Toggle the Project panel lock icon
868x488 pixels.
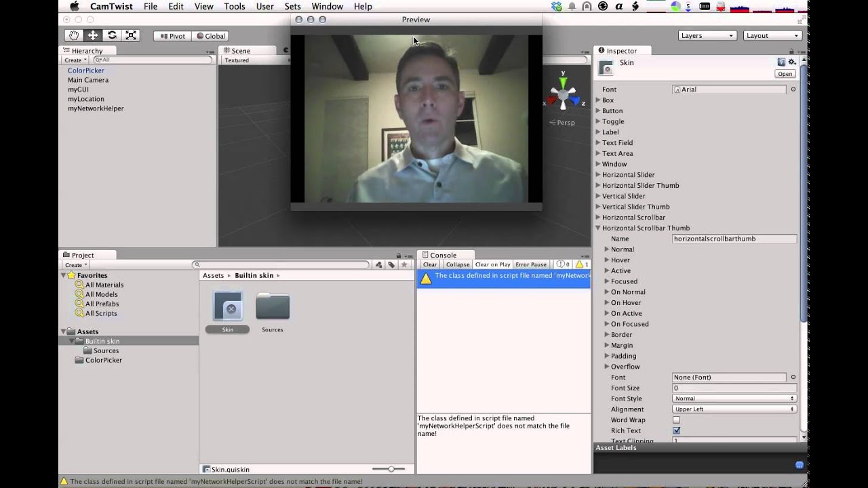coord(399,255)
